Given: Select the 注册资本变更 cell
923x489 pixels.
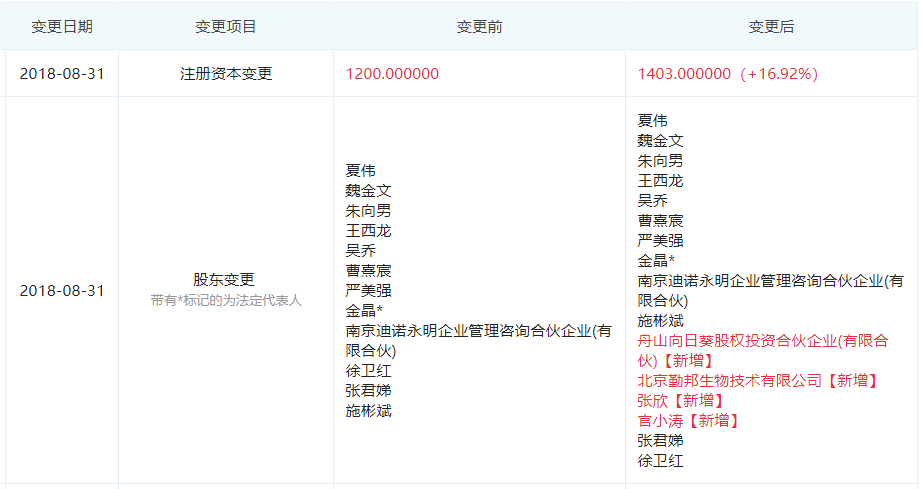Looking at the screenshot, I should 226,74.
